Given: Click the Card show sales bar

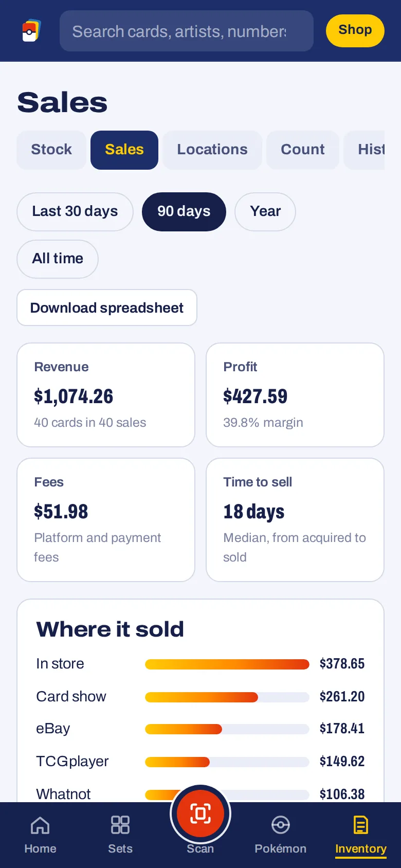Looking at the screenshot, I should tap(227, 697).
